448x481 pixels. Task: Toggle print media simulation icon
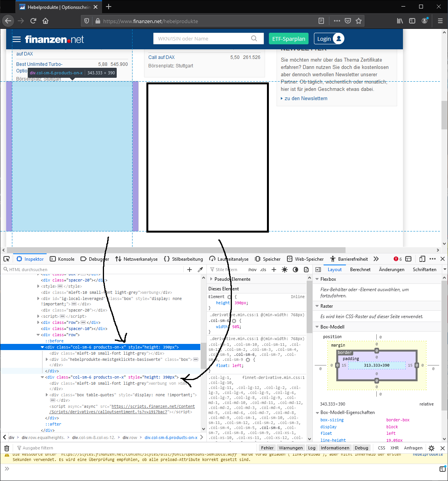[306, 270]
